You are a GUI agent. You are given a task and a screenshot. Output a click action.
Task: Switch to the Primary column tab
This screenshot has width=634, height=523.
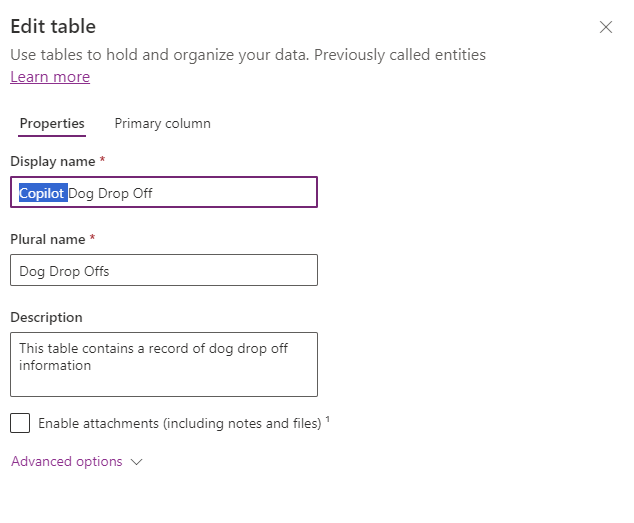[x=162, y=124]
